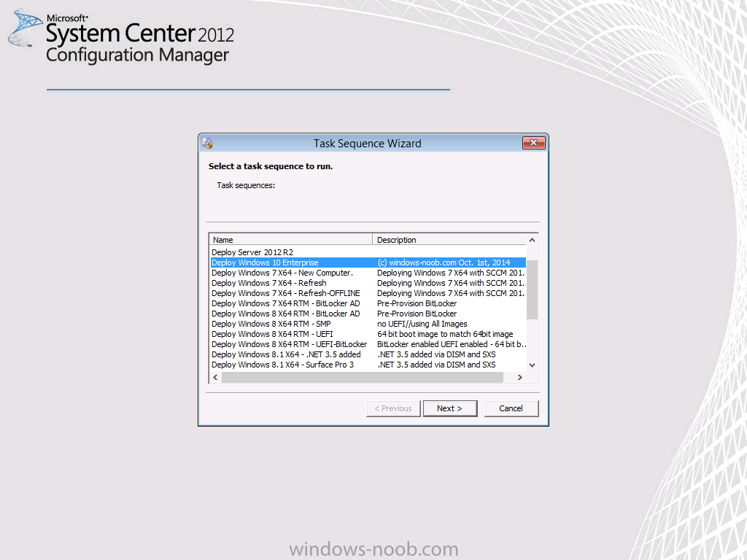The image size is (747, 560).
Task: Click the vertical scrollbar down arrow
Action: 532,365
